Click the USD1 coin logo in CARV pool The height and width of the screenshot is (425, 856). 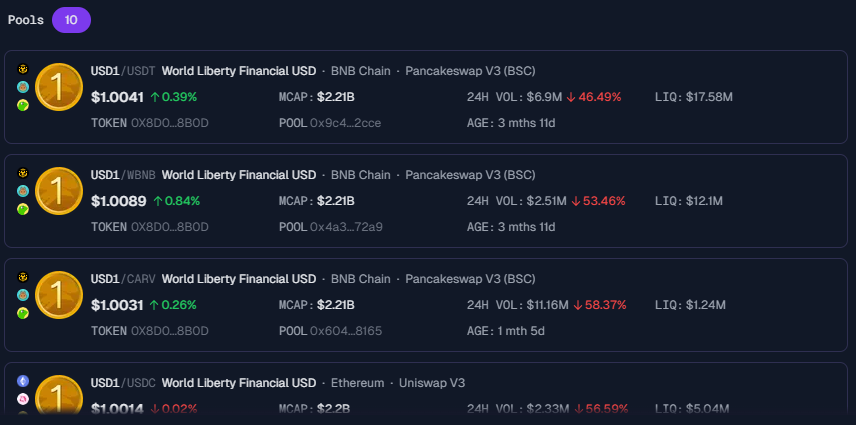[x=59, y=295]
